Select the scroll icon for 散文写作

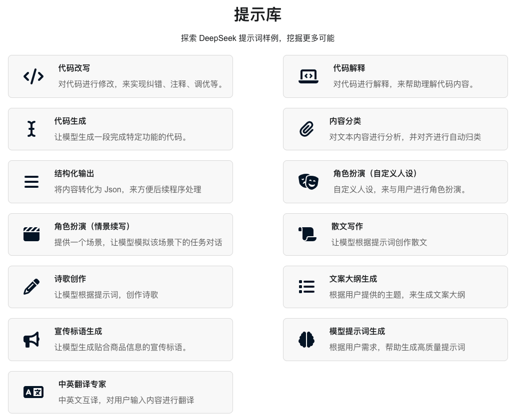coord(307,234)
